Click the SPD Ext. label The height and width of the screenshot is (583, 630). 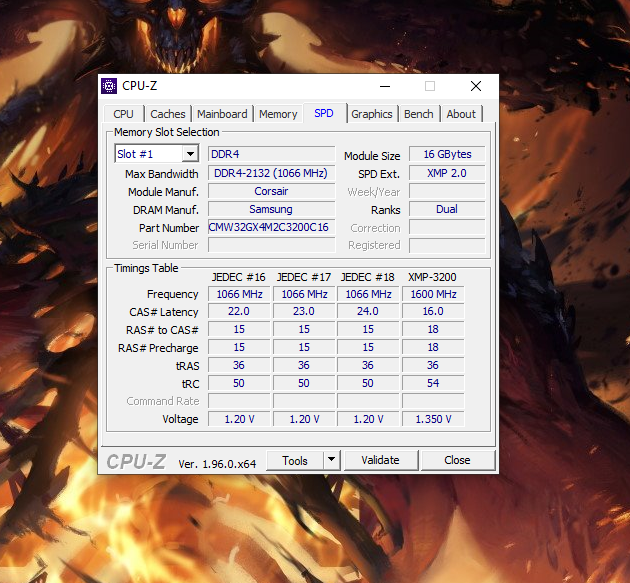(379, 174)
